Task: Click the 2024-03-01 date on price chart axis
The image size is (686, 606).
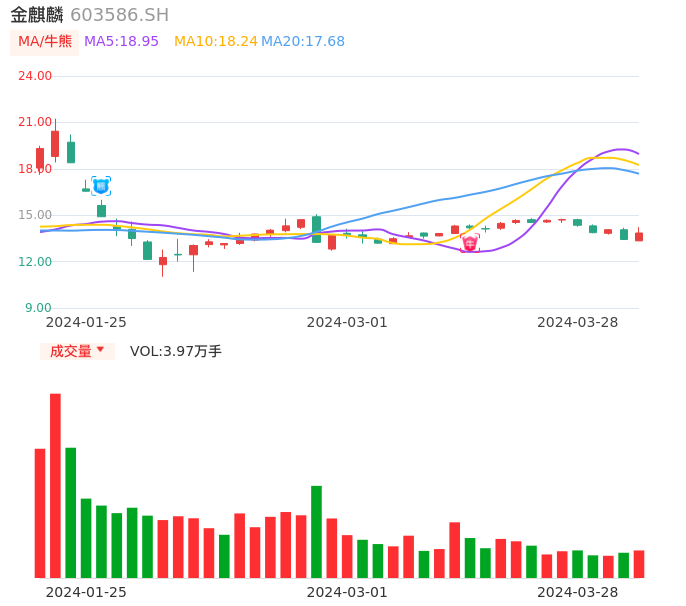Action: [347, 322]
